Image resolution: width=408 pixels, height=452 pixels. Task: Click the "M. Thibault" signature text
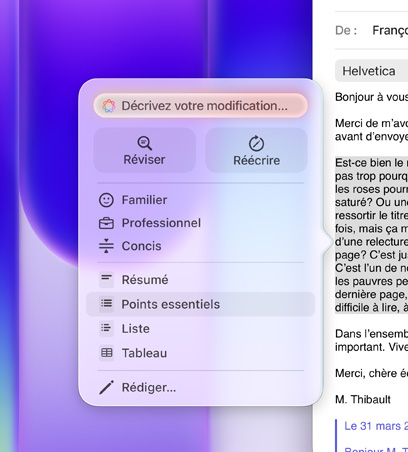(363, 399)
